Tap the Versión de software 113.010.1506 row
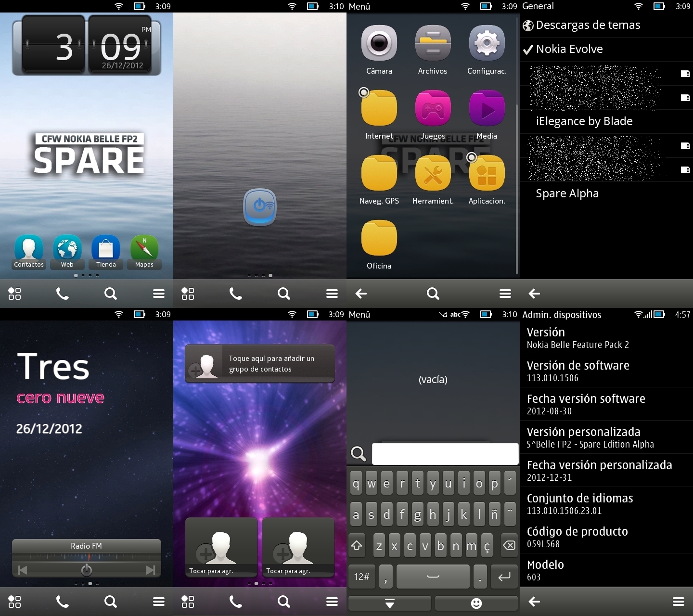693x616 pixels. (x=606, y=371)
